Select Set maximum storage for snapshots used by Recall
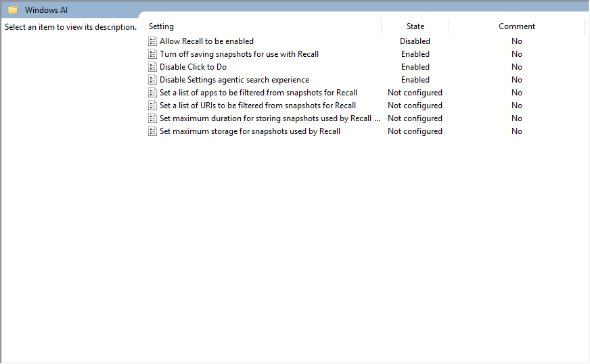 point(250,131)
